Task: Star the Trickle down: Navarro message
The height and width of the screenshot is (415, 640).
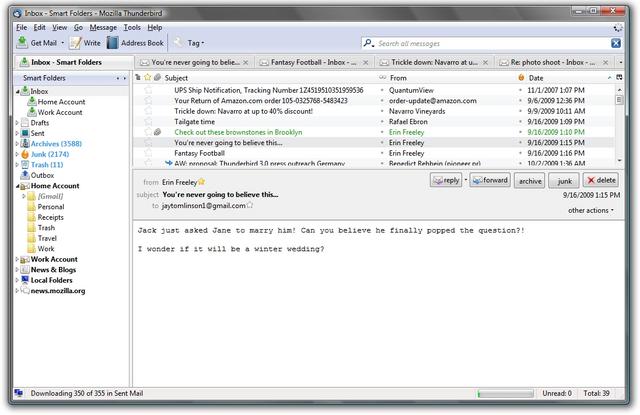Action: pos(148,111)
